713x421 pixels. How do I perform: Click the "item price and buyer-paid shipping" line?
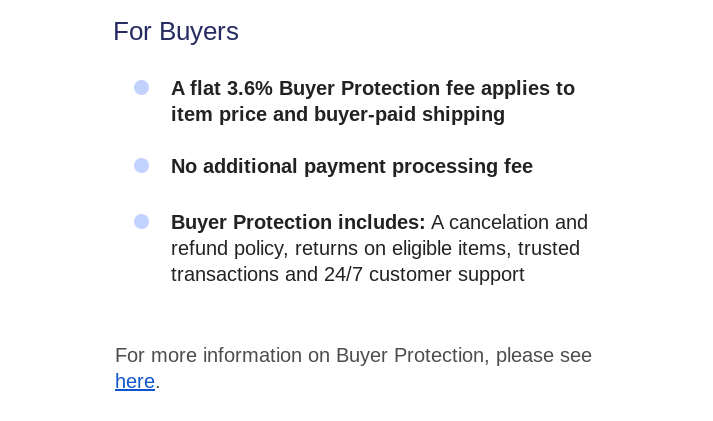(x=338, y=114)
